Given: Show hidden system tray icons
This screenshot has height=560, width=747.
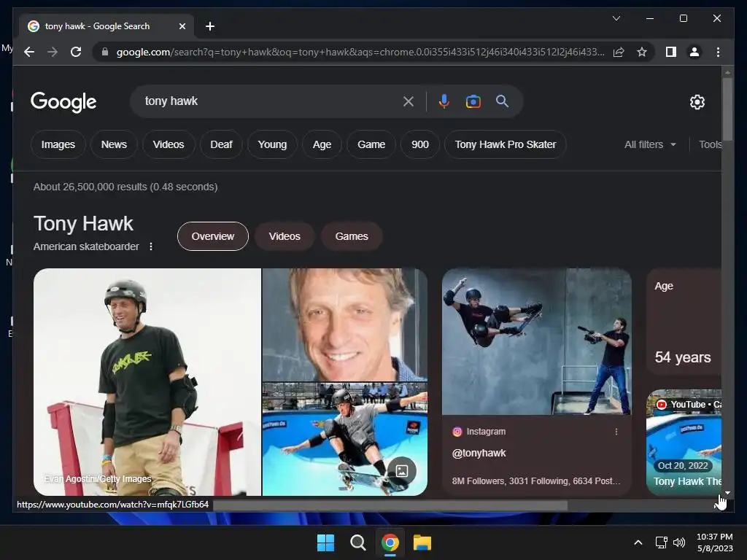Looking at the screenshot, I should tap(638, 542).
